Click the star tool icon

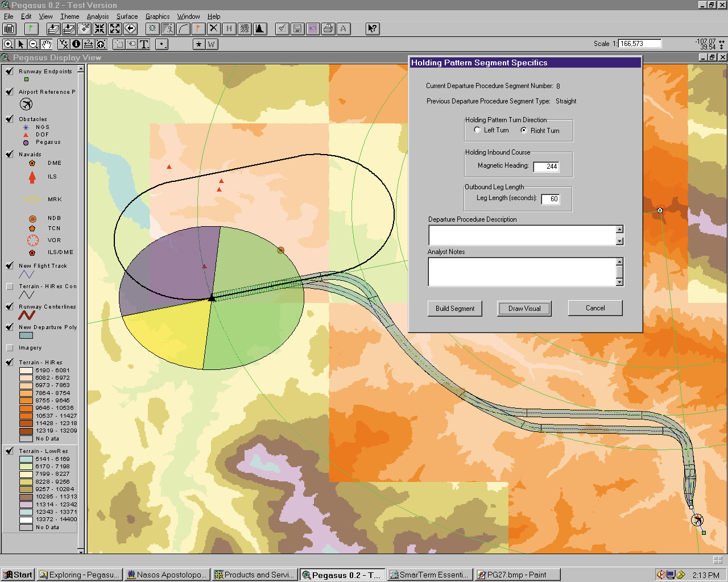[x=198, y=44]
